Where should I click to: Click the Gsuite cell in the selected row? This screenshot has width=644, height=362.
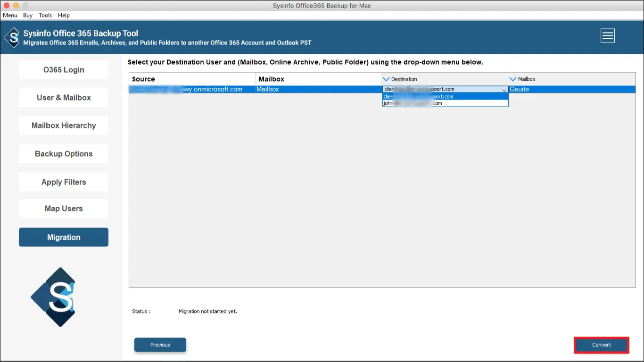click(572, 89)
